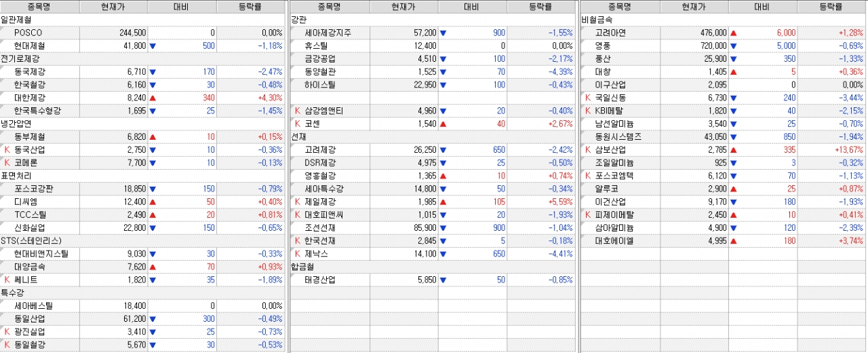Select the 남선알미늄 stock name

[x=614, y=124]
